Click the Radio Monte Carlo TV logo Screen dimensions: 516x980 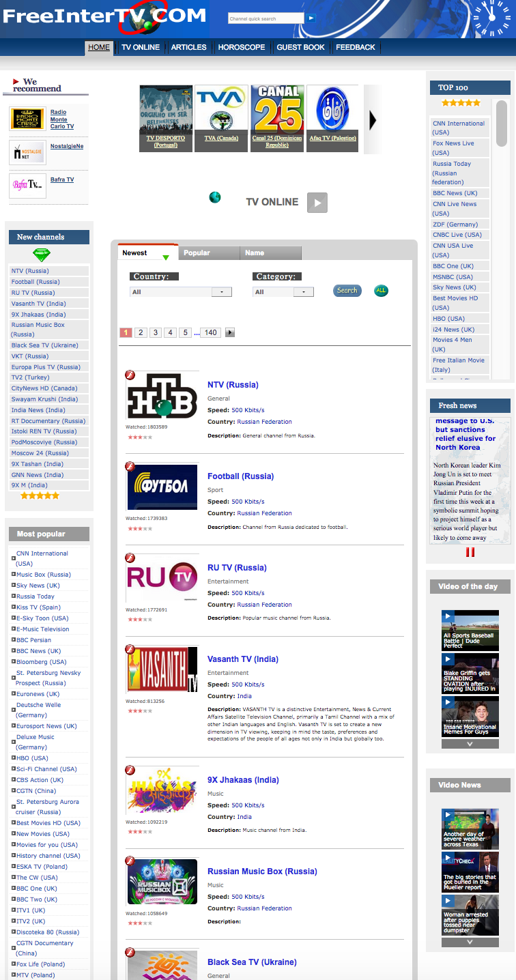coord(27,119)
